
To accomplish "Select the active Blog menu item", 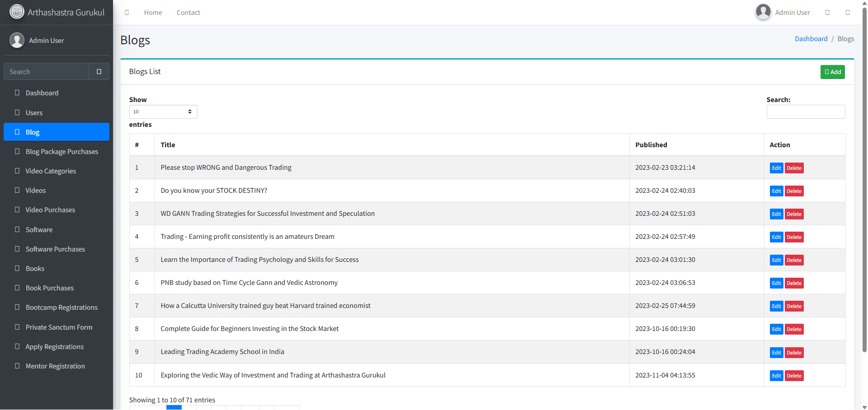I will (57, 132).
